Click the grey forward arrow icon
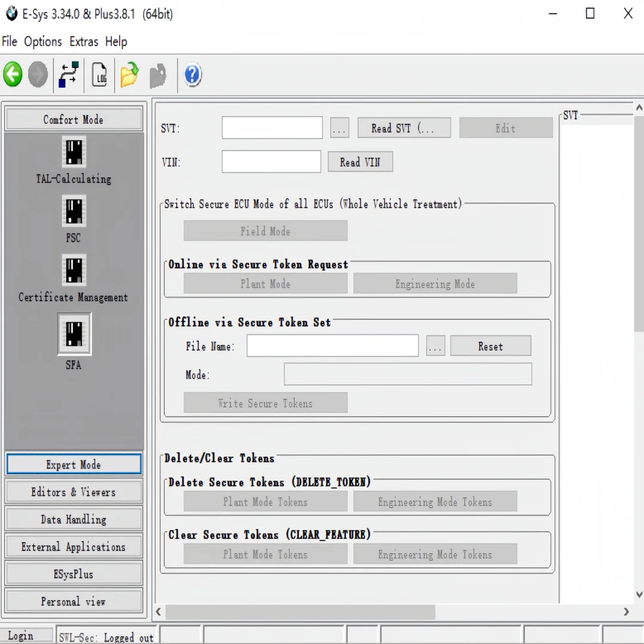The height and width of the screenshot is (644, 644). (x=38, y=75)
